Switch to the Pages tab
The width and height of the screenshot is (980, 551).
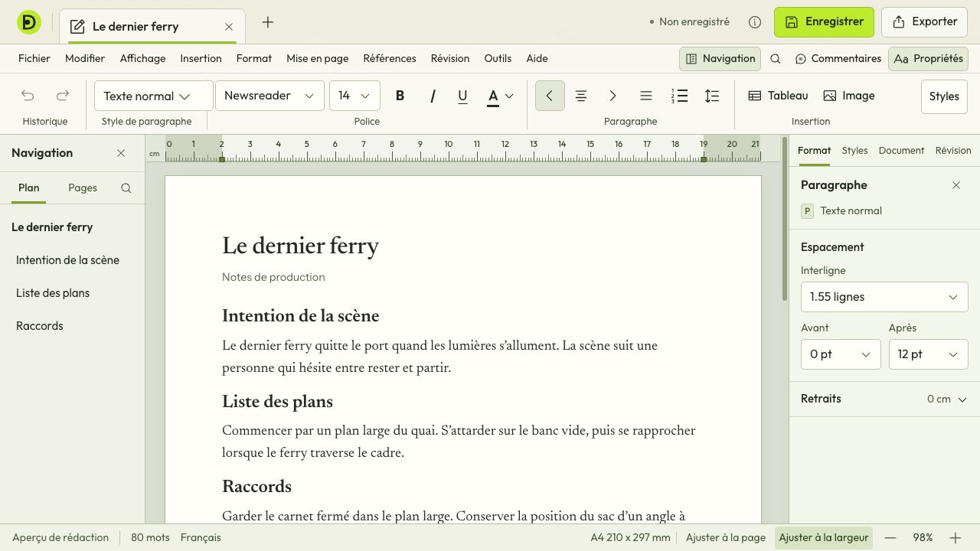coord(83,188)
